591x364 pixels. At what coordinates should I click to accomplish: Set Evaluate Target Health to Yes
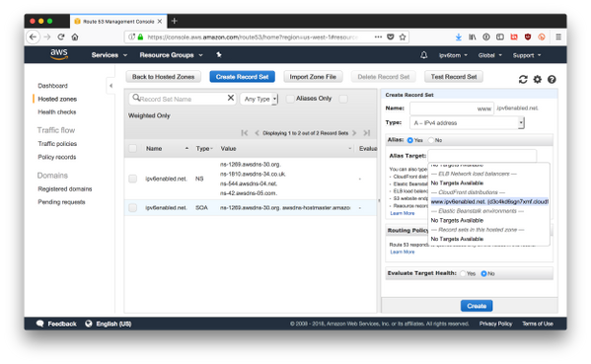[x=463, y=273]
